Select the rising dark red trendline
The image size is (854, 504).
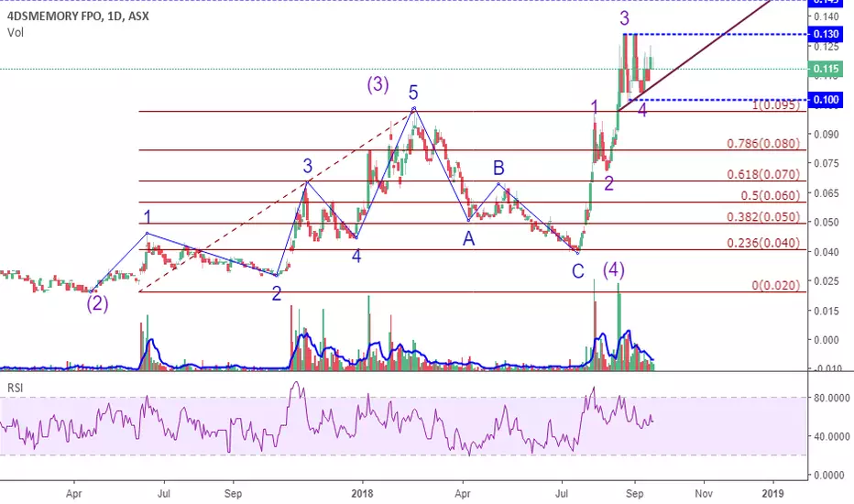[695, 56]
